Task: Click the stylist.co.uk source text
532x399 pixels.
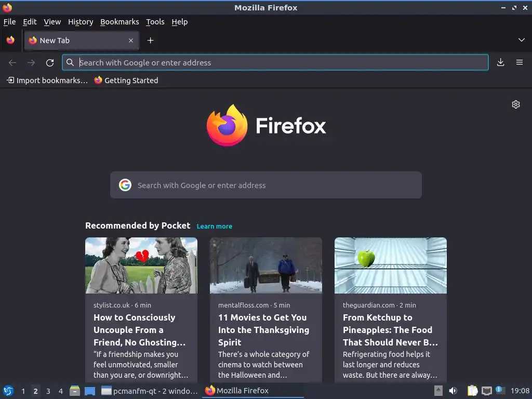Action: pyautogui.click(x=112, y=305)
